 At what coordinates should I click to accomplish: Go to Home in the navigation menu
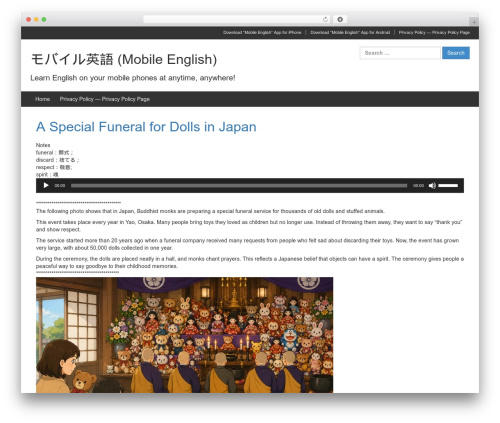(x=43, y=99)
